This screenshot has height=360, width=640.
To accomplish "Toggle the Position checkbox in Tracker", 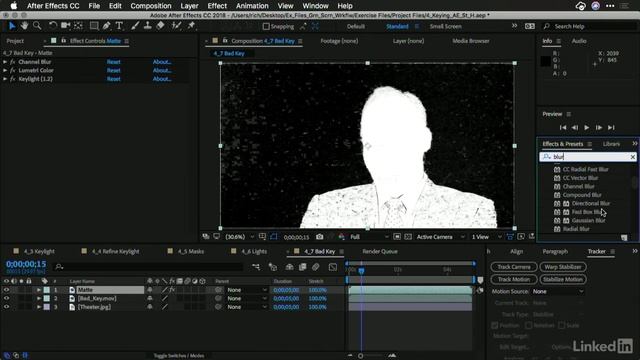I will click(x=495, y=325).
